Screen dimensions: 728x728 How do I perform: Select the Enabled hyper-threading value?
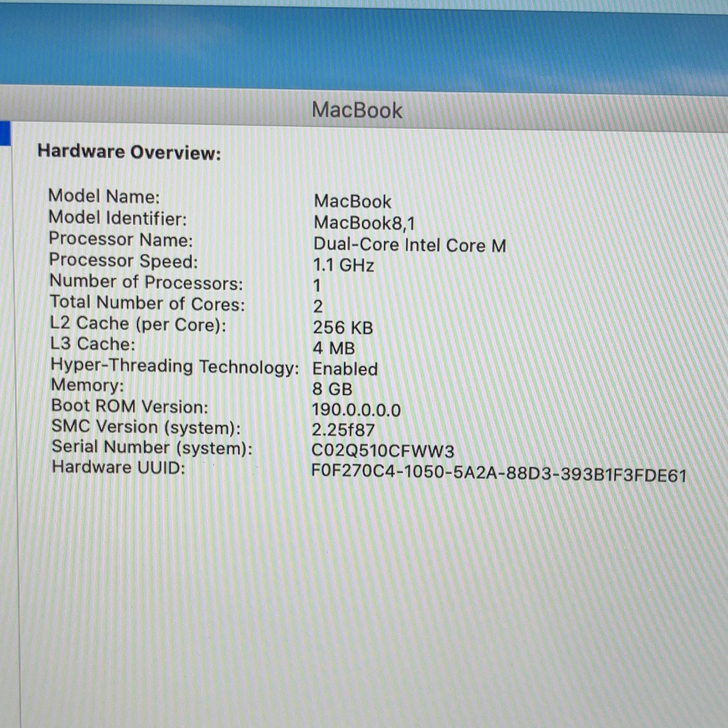tap(345, 369)
